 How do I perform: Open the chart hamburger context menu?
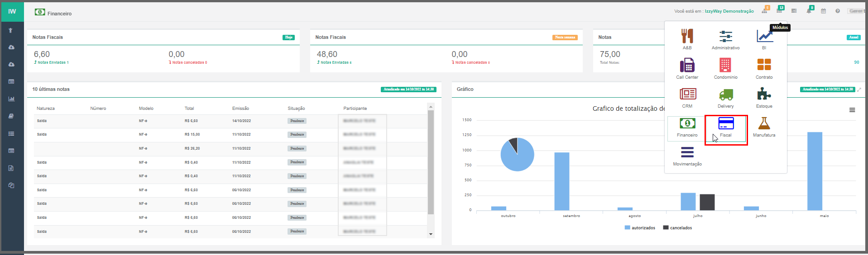[x=852, y=110]
